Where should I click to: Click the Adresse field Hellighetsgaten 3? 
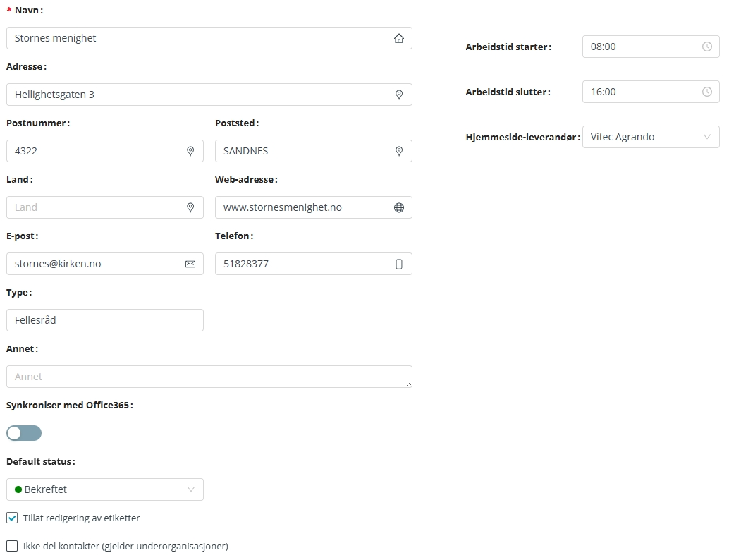coord(209,95)
